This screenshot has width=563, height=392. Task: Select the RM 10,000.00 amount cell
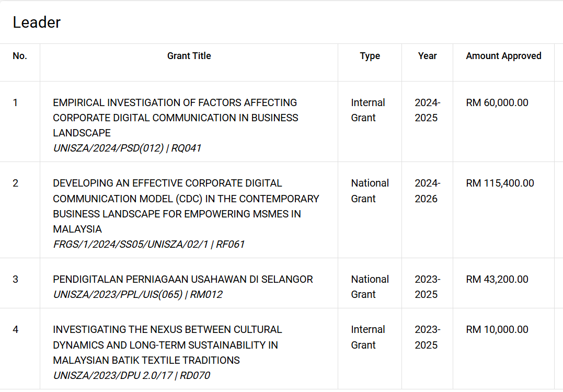coord(497,329)
